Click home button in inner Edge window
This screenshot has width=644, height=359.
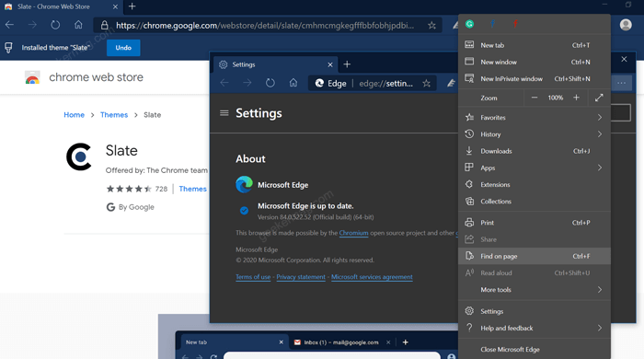pos(293,83)
